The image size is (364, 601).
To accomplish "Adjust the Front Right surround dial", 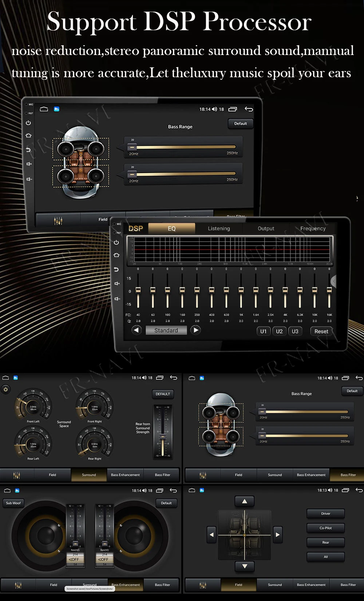I will click(x=95, y=406).
